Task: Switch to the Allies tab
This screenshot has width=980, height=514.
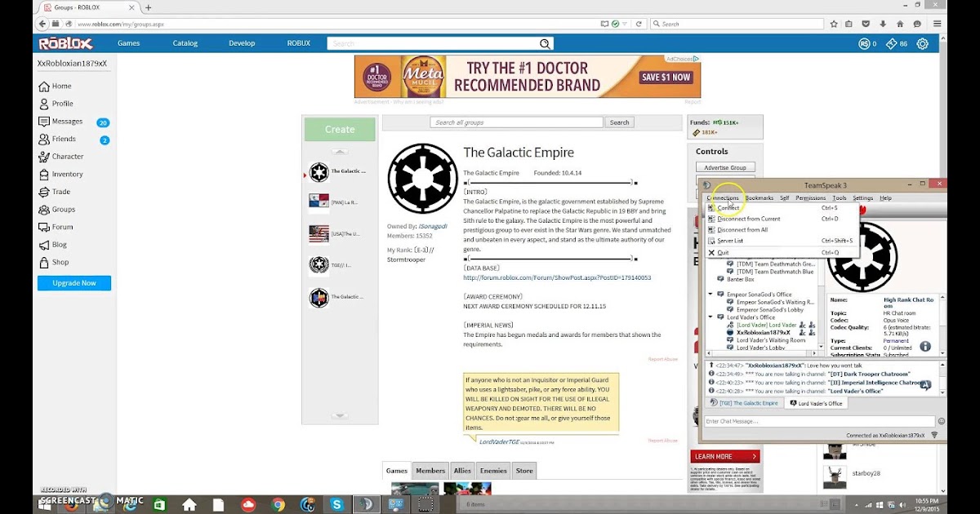Action: 462,471
